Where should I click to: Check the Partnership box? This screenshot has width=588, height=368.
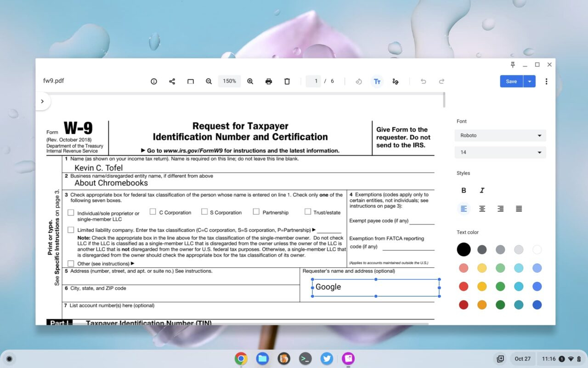[x=256, y=212]
